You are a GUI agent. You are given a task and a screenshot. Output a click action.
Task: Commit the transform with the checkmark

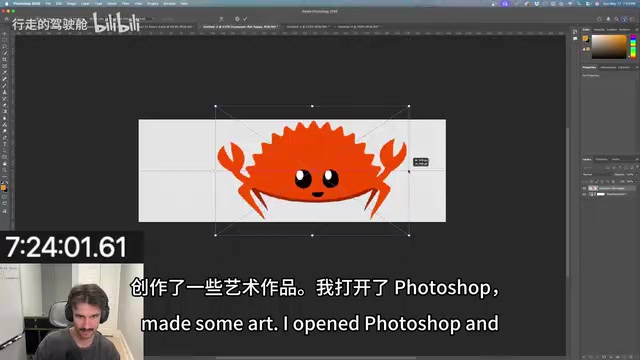click(245, 19)
